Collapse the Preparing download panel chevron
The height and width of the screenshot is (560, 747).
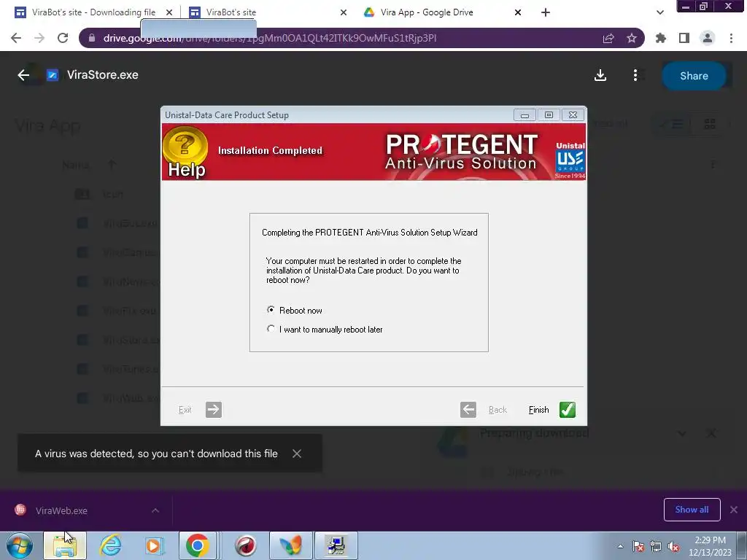point(682,433)
